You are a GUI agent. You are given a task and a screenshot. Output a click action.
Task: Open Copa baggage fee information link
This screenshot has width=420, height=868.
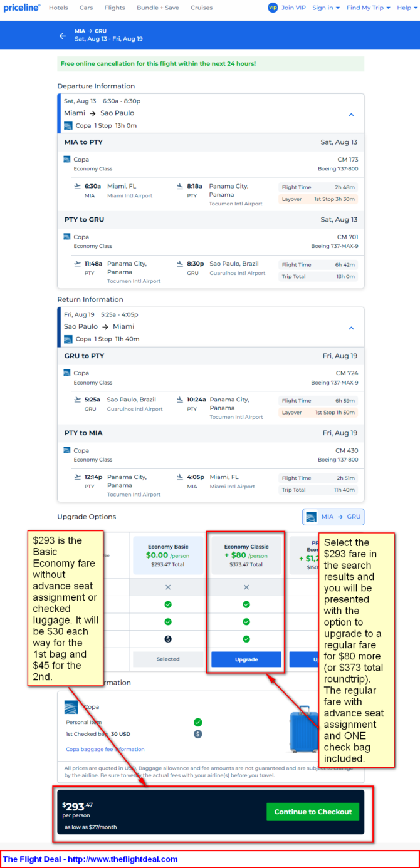pyautogui.click(x=105, y=749)
